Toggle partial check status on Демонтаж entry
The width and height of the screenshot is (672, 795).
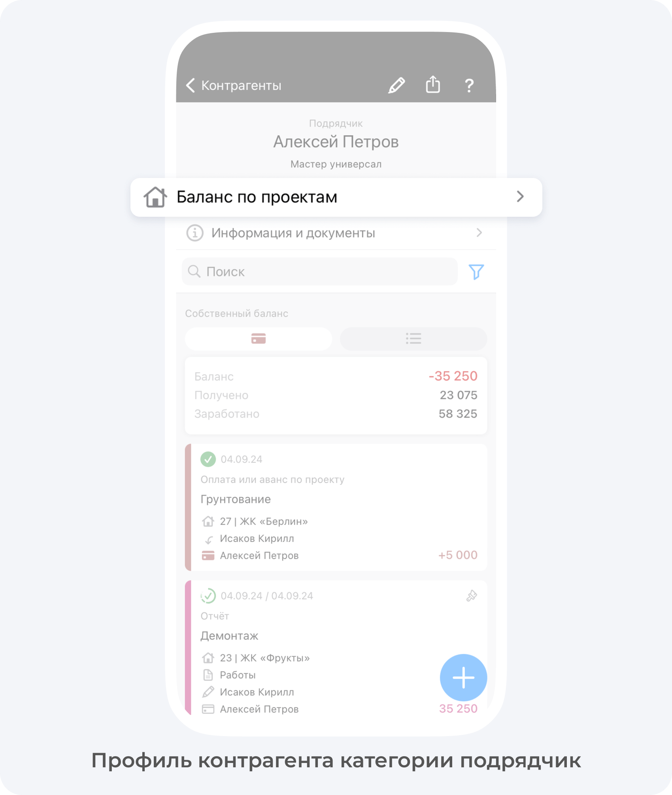point(208,596)
